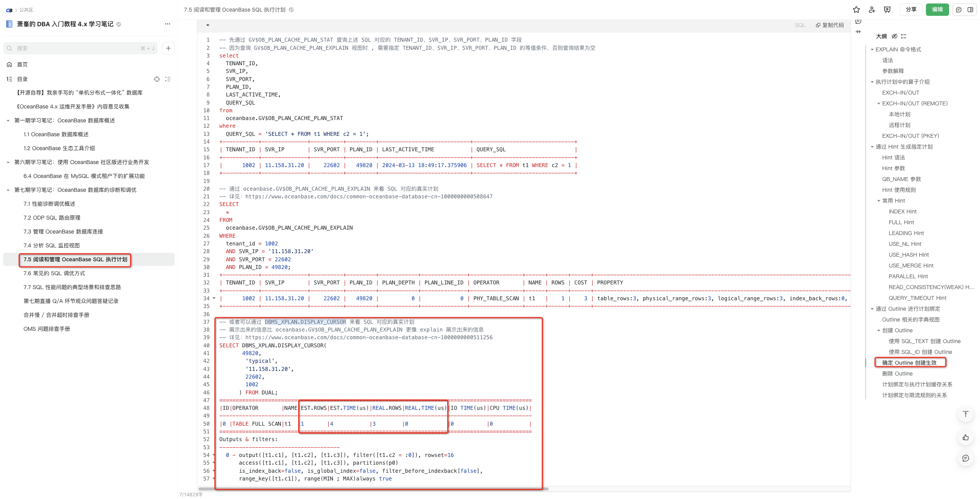Jump to 计划绑定与限流规则的关系 outline item
The height and width of the screenshot is (499, 980).
tap(914, 395)
